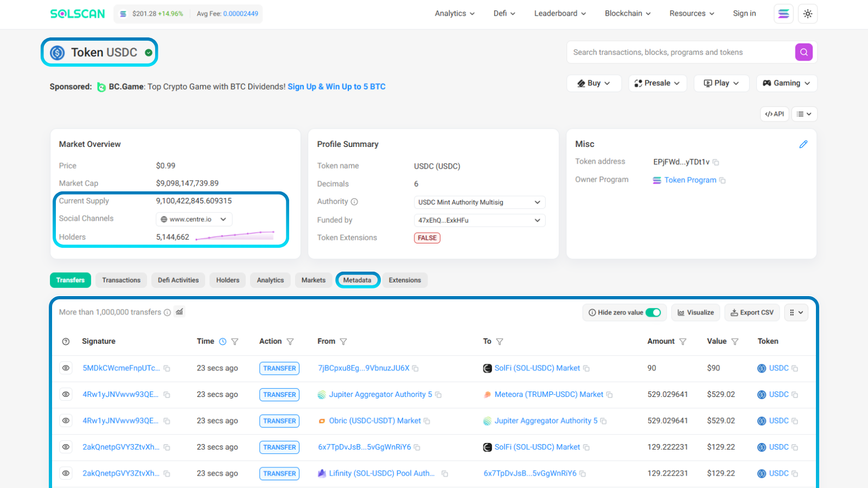Click the help icon in Signature header
This screenshot has height=488, width=868.
pyautogui.click(x=66, y=342)
